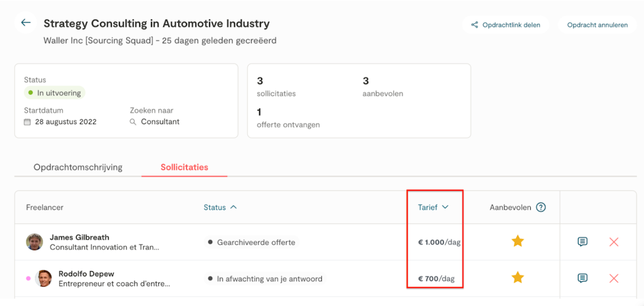The image size is (644, 306).
Task: Remove Rodolfo Depew's application with X
Action: [614, 278]
